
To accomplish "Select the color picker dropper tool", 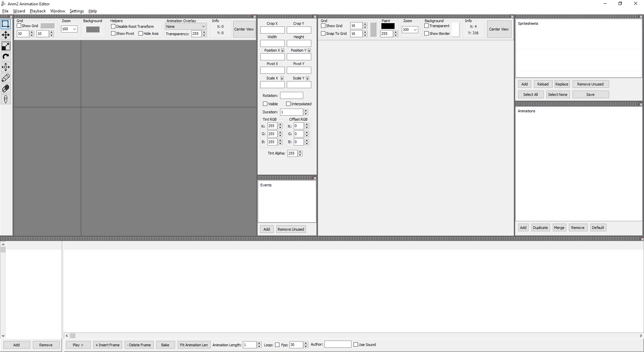I will click(x=6, y=99).
